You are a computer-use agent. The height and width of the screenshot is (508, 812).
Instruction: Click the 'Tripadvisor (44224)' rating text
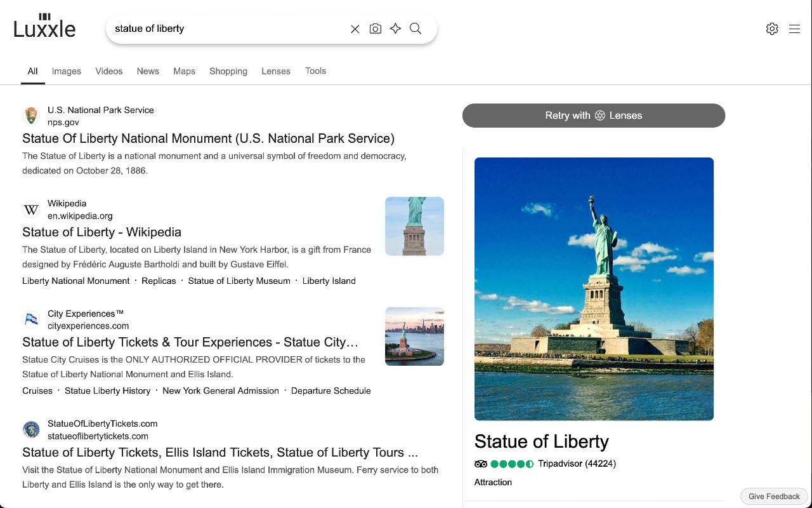click(577, 464)
